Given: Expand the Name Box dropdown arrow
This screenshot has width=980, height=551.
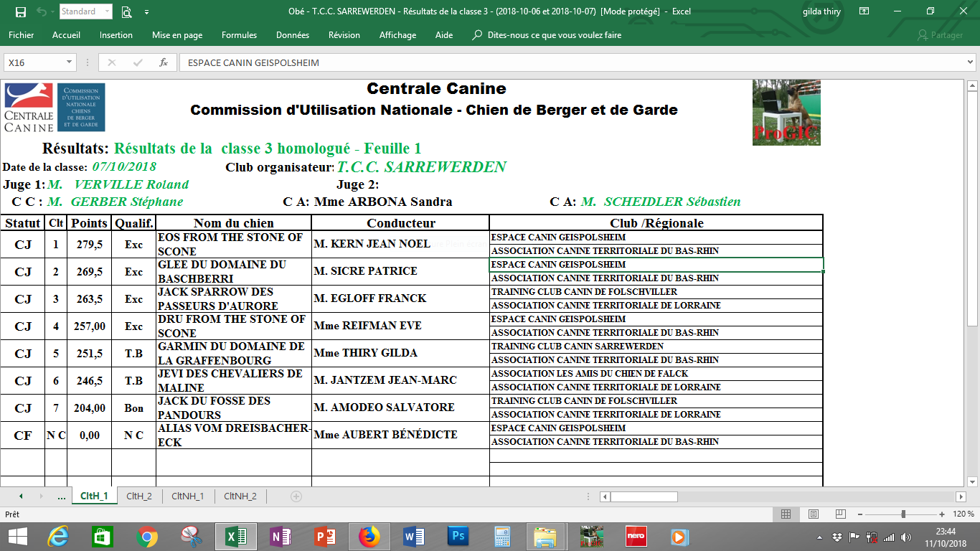Looking at the screenshot, I should 69,62.
